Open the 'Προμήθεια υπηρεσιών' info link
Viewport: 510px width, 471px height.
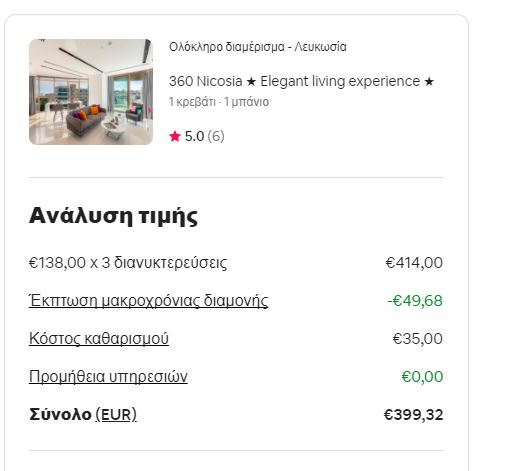[x=108, y=377]
